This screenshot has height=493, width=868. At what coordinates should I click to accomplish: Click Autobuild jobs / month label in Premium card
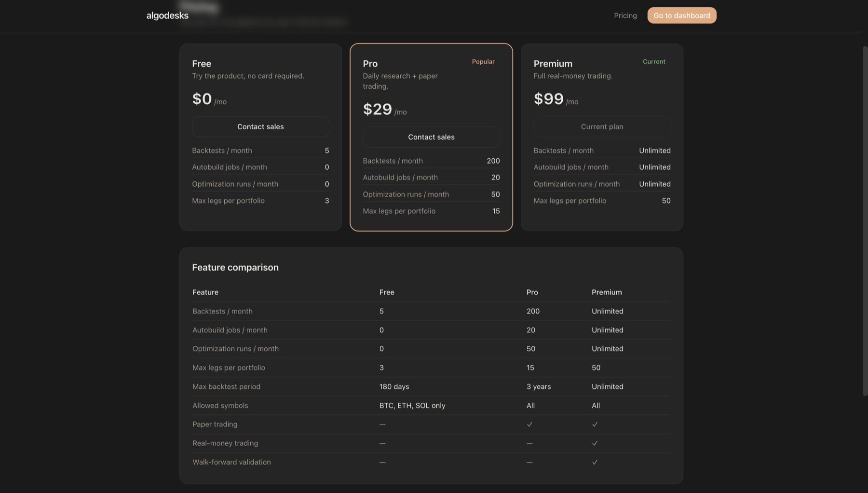570,167
